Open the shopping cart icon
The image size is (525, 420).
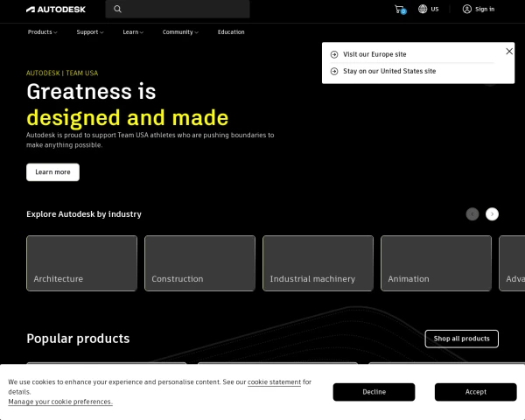pyautogui.click(x=400, y=10)
